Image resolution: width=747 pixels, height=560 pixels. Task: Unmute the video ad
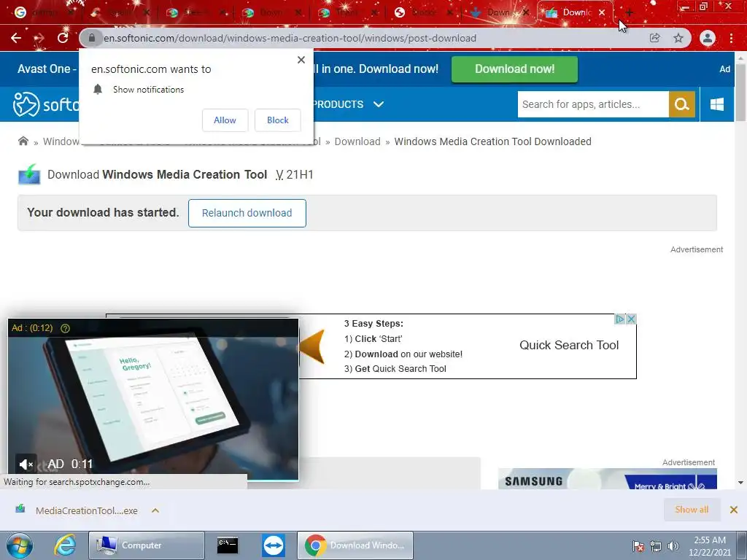coord(26,464)
